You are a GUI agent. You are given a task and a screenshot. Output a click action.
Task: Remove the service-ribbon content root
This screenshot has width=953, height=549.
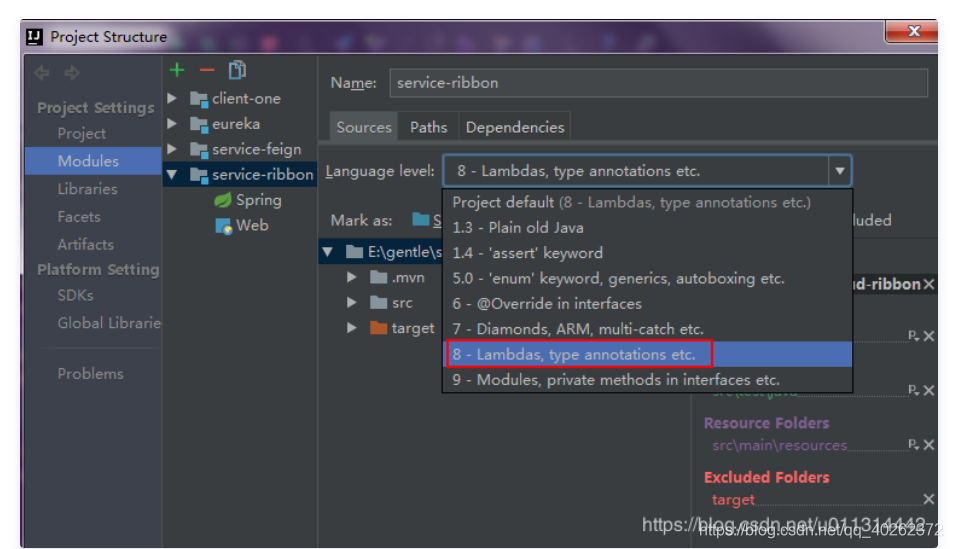tap(929, 284)
